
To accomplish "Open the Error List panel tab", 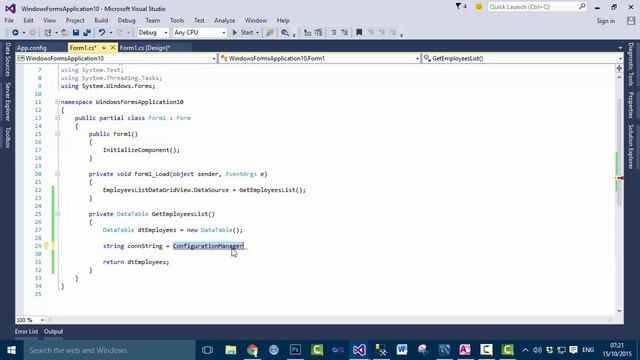I will coord(27,331).
